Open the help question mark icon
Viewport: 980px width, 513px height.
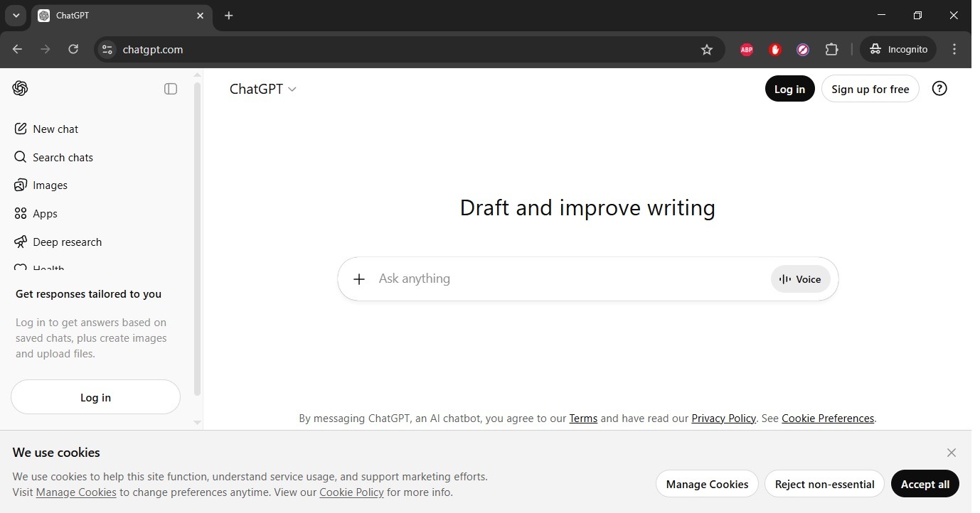(939, 89)
